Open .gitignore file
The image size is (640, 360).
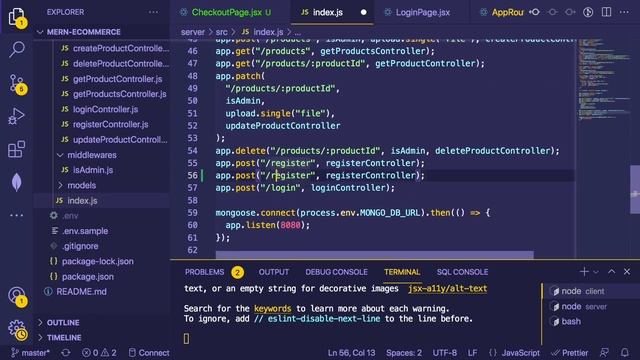tap(80, 246)
